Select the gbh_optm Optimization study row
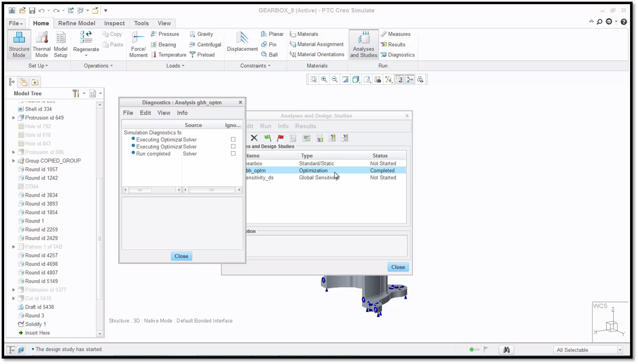The image size is (638, 364). point(325,171)
